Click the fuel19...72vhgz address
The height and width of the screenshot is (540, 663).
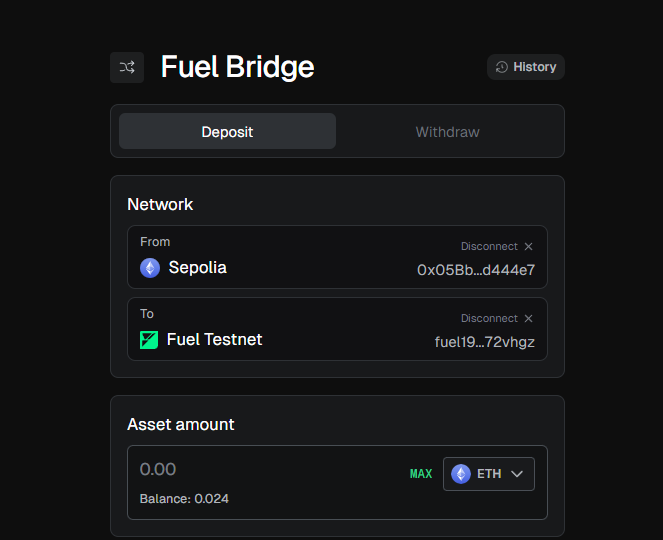click(x=485, y=342)
